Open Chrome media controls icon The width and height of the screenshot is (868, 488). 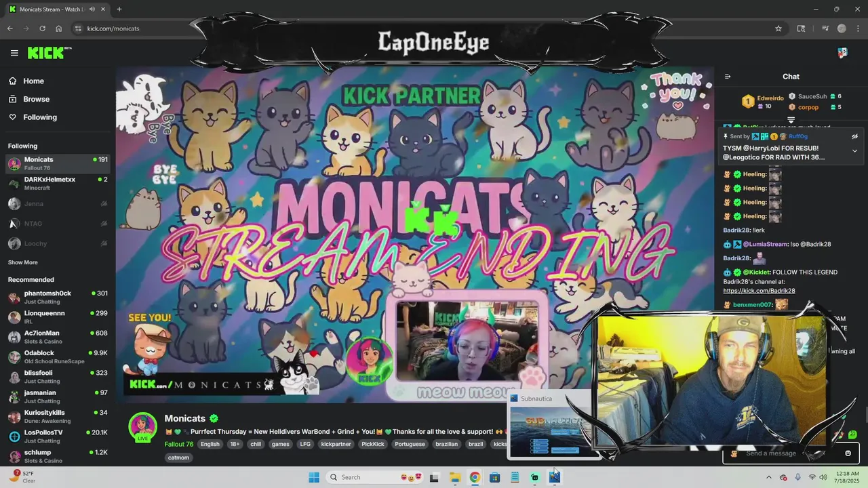825,28
